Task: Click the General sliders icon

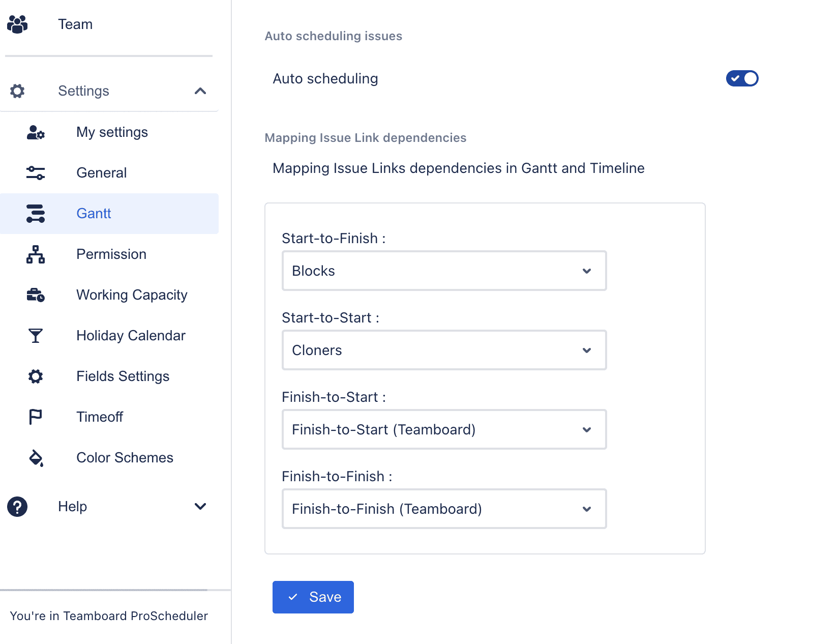Action: click(x=35, y=173)
